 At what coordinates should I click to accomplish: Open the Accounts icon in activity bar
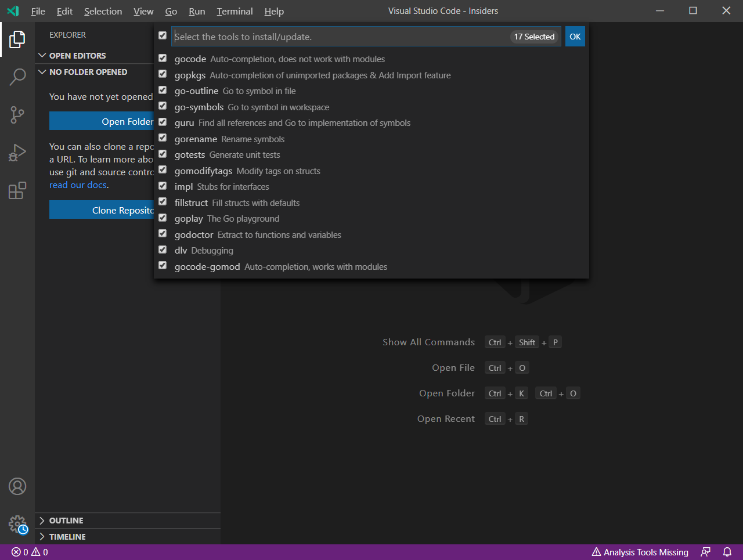tap(17, 486)
